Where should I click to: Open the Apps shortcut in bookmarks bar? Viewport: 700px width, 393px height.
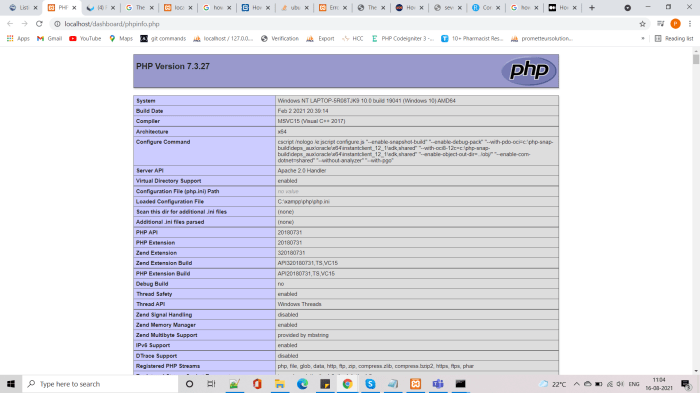tap(18, 38)
